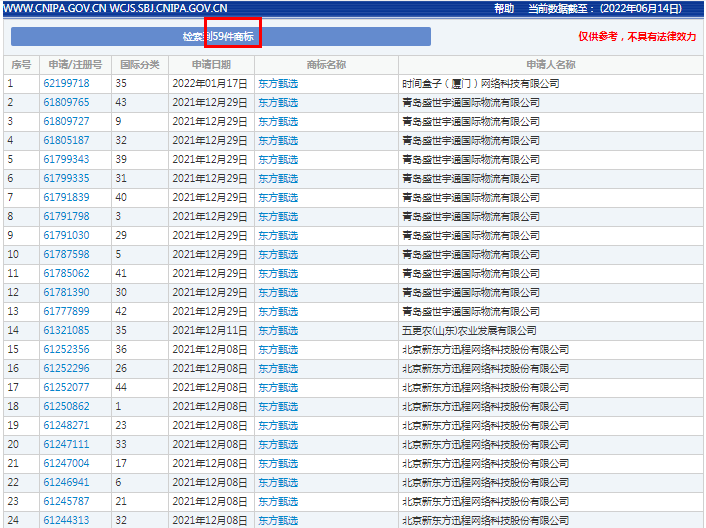Open registration number 61247111
The image size is (706, 528).
[x=66, y=444]
